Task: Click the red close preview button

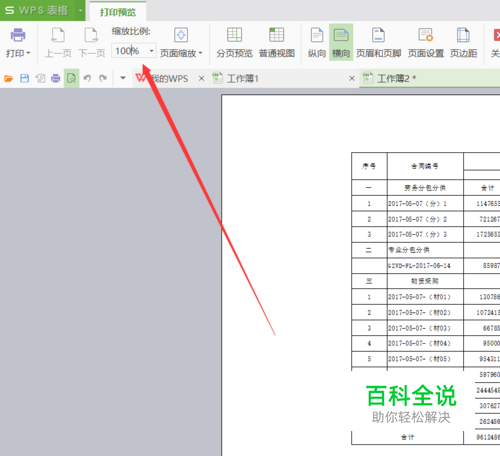Action: click(x=497, y=35)
